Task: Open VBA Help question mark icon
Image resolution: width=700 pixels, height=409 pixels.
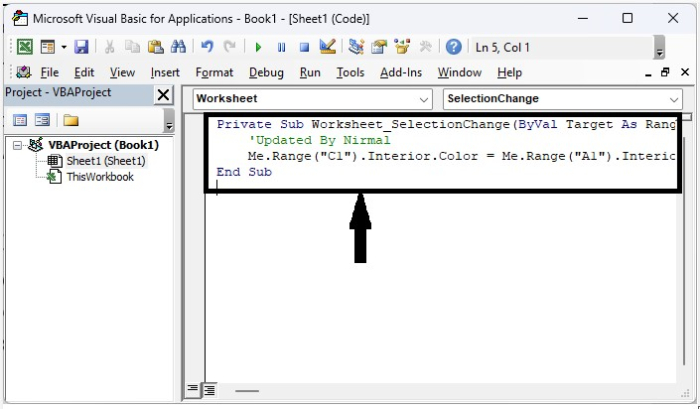Action: [x=454, y=47]
